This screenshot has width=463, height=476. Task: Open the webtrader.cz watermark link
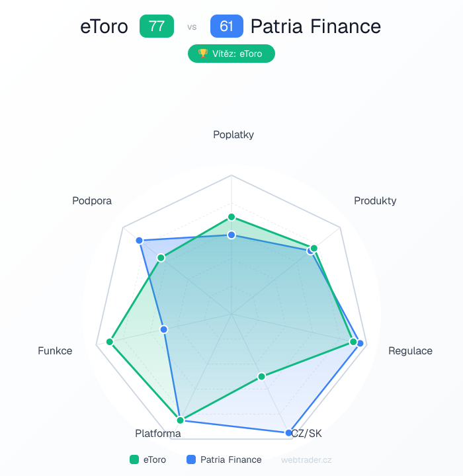(306, 459)
